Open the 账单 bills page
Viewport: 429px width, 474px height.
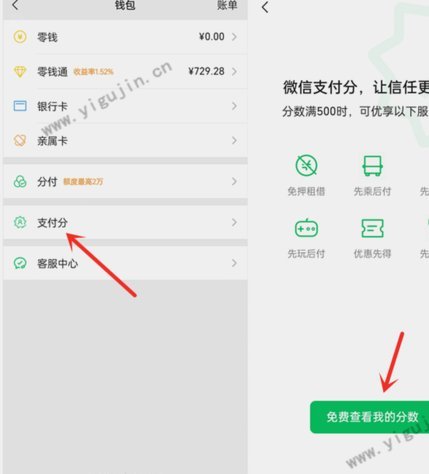pos(227,5)
